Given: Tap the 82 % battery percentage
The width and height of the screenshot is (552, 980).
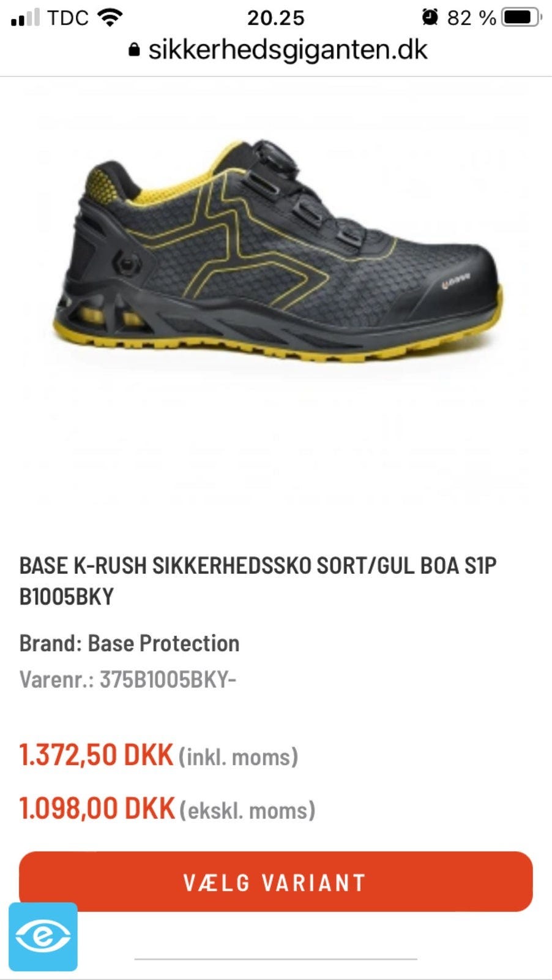Looking at the screenshot, I should point(471,18).
